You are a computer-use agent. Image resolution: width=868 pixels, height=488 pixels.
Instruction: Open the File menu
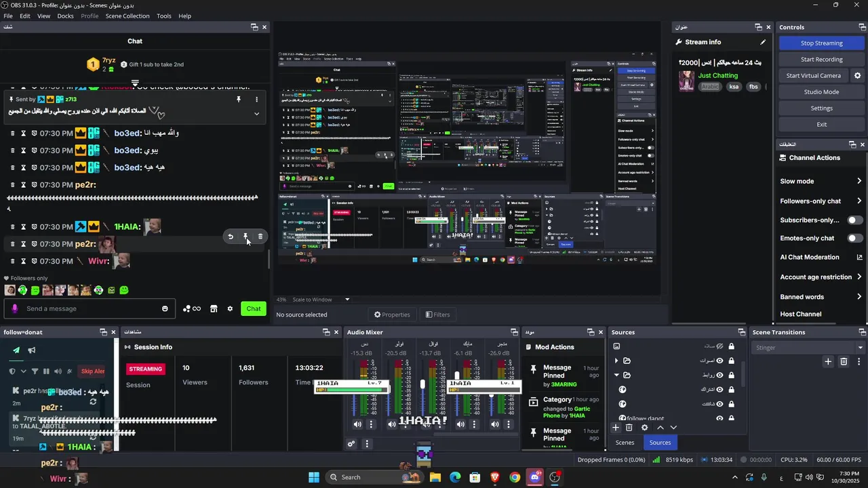tap(8, 16)
